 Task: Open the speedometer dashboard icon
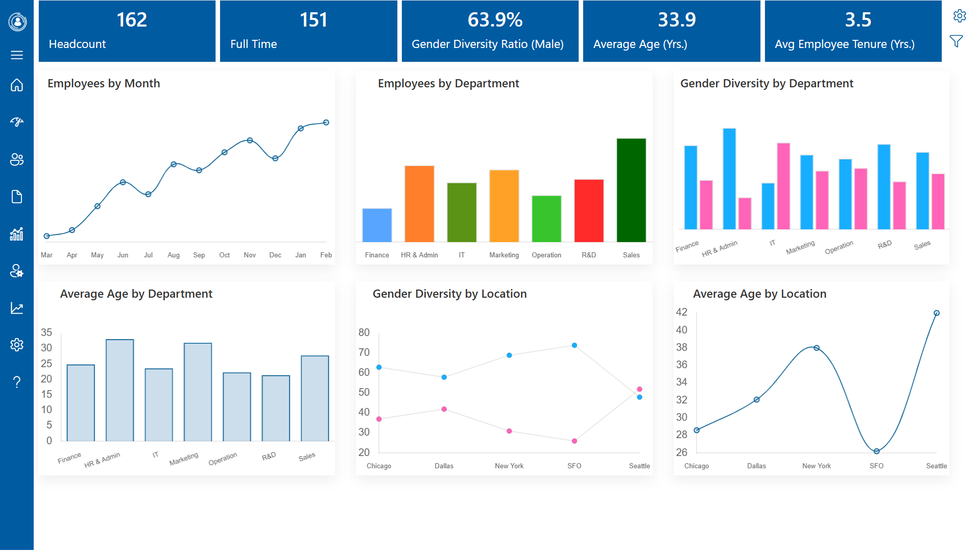pyautogui.click(x=17, y=122)
